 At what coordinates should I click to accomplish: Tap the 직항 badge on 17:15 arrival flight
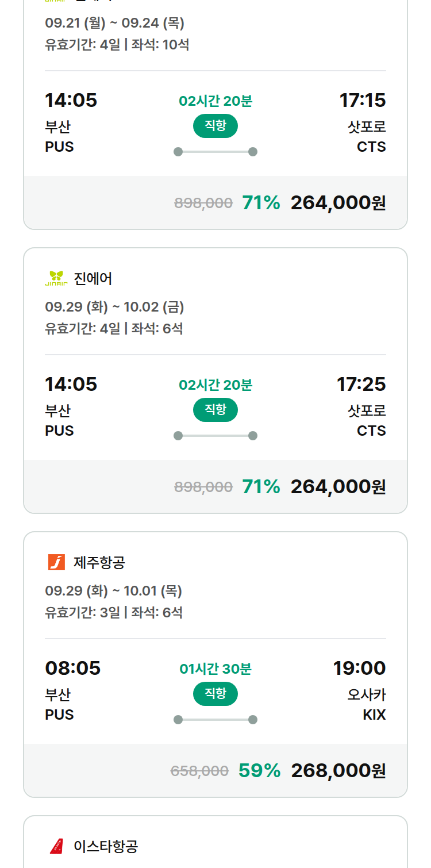click(215, 126)
